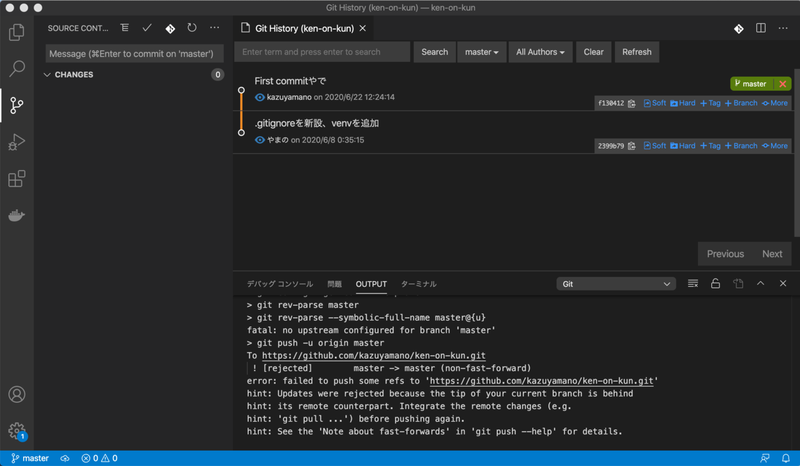Copy commit hash 2399b79

632,146
